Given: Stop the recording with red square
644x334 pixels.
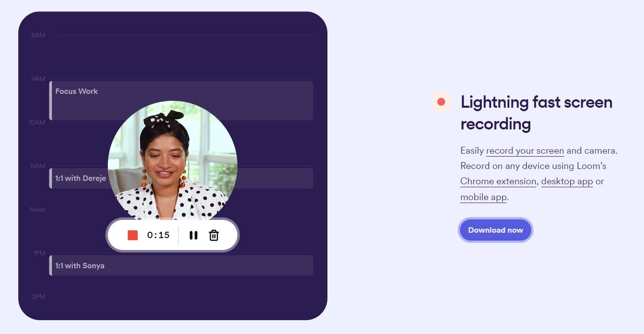Looking at the screenshot, I should point(133,235).
